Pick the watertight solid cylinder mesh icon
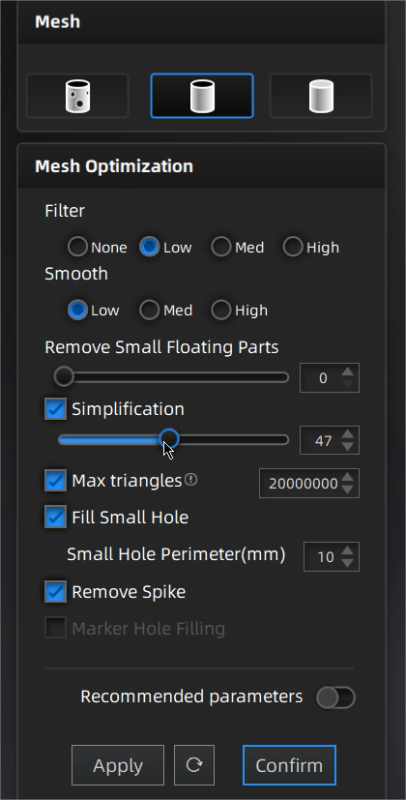The height and width of the screenshot is (800, 406). [x=321, y=96]
